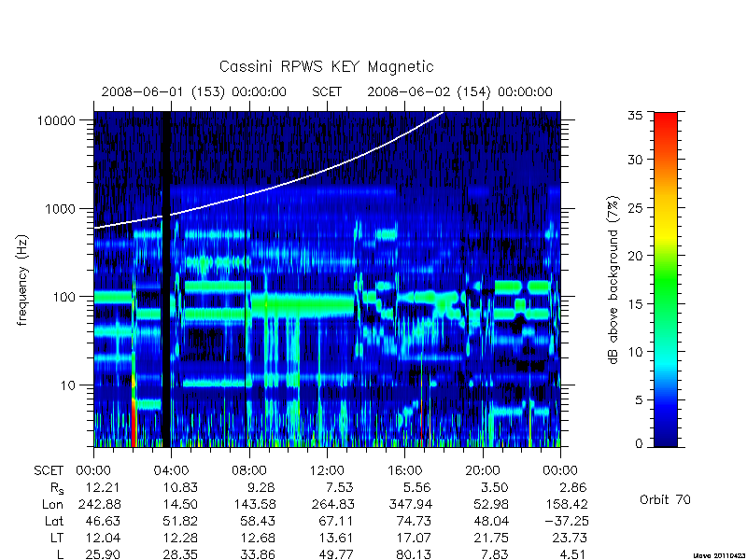This screenshot has width=747, height=560.
Task: Click the longitude value "347.94"
Action: (410, 504)
